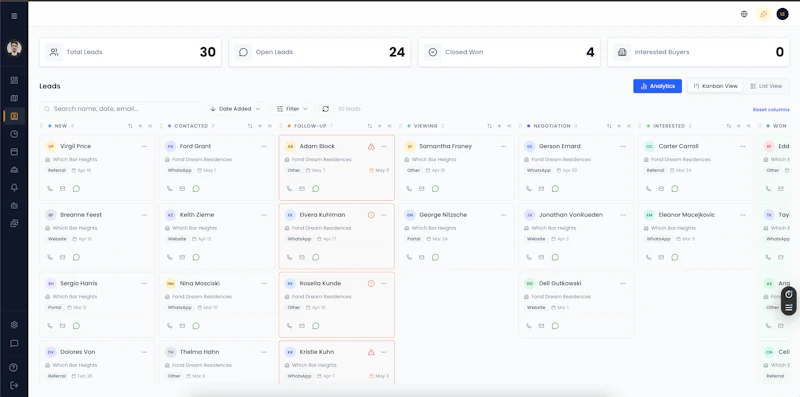Open the Date Added sort dropdown
Screen dimensions: 800x397
[x=235, y=109]
